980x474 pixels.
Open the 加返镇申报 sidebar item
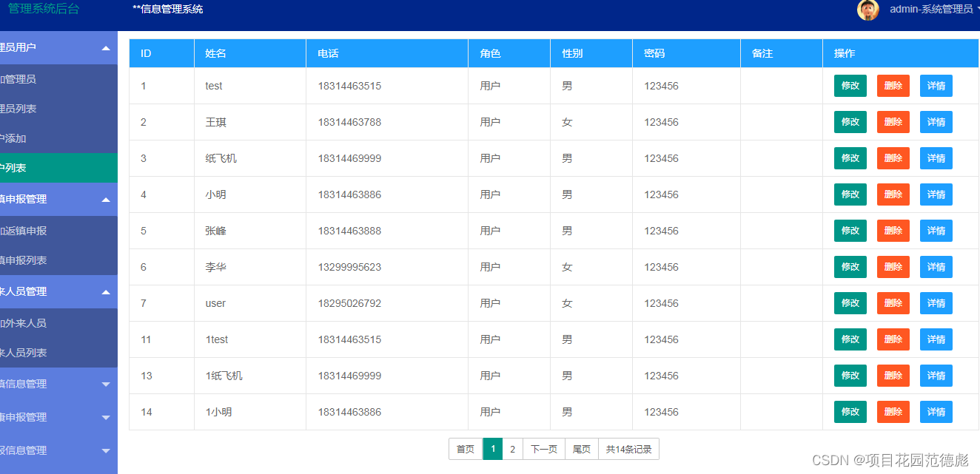click(x=58, y=231)
